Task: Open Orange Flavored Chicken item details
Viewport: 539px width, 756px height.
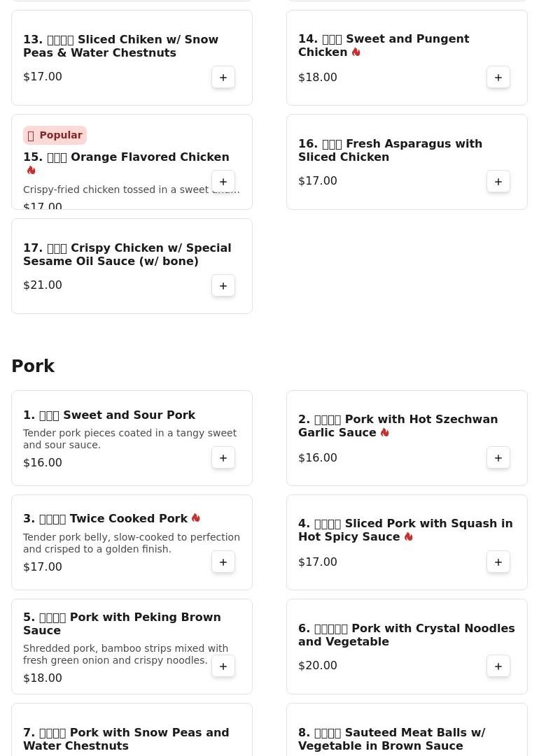Action: (x=126, y=157)
